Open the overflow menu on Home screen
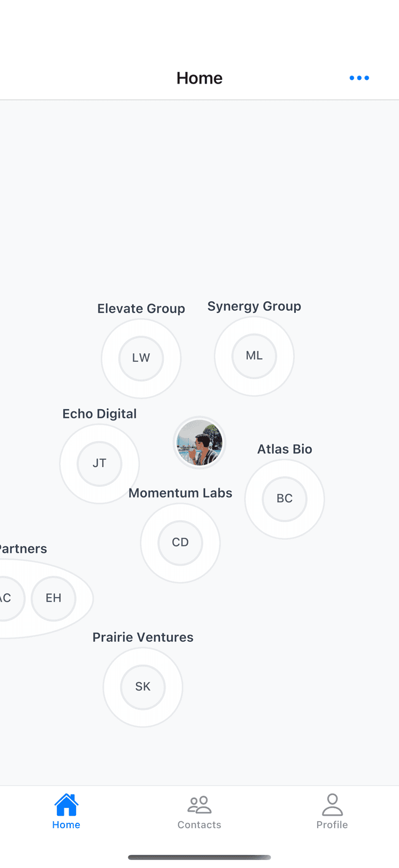The image size is (399, 868). point(359,78)
